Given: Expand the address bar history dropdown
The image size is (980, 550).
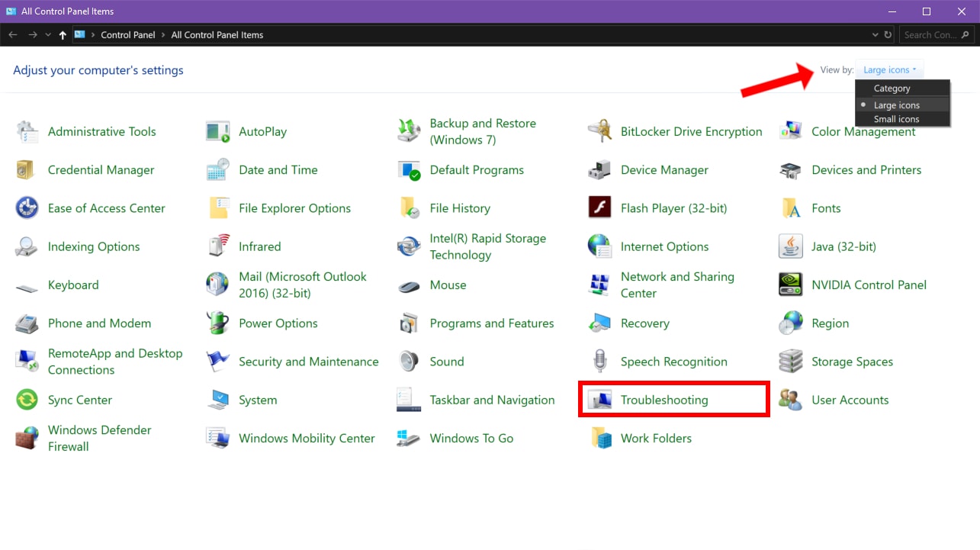Looking at the screenshot, I should [874, 34].
